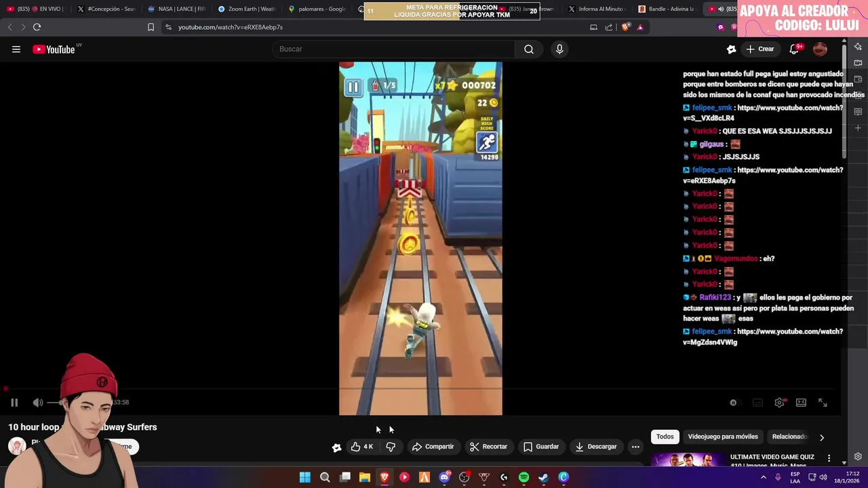The height and width of the screenshot is (488, 868).
Task: Seek using the red video progress bar
Action: pyautogui.click(x=420, y=389)
